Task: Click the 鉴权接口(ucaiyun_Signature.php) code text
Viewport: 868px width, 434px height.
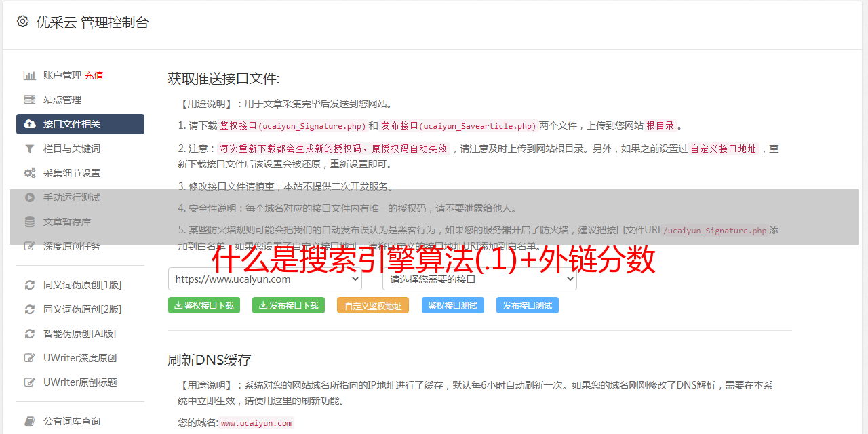Action: coord(293,126)
